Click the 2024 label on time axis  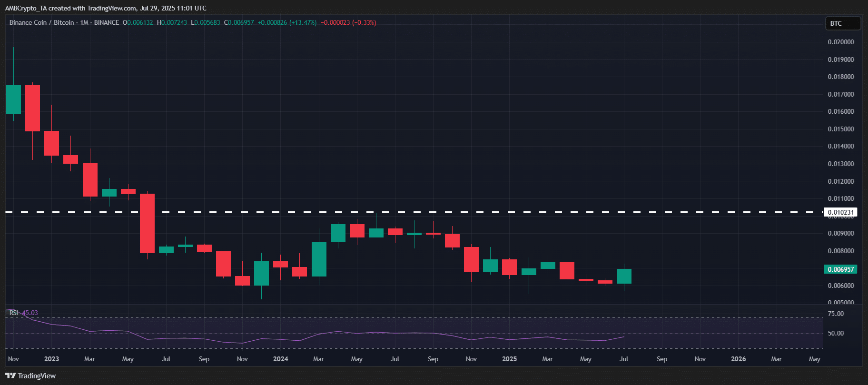pyautogui.click(x=280, y=359)
